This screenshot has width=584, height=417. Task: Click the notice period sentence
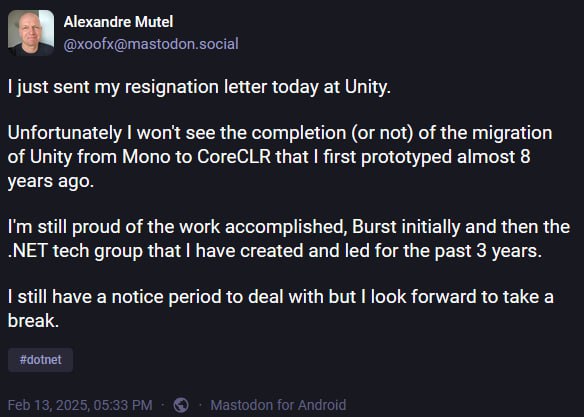coord(281,309)
